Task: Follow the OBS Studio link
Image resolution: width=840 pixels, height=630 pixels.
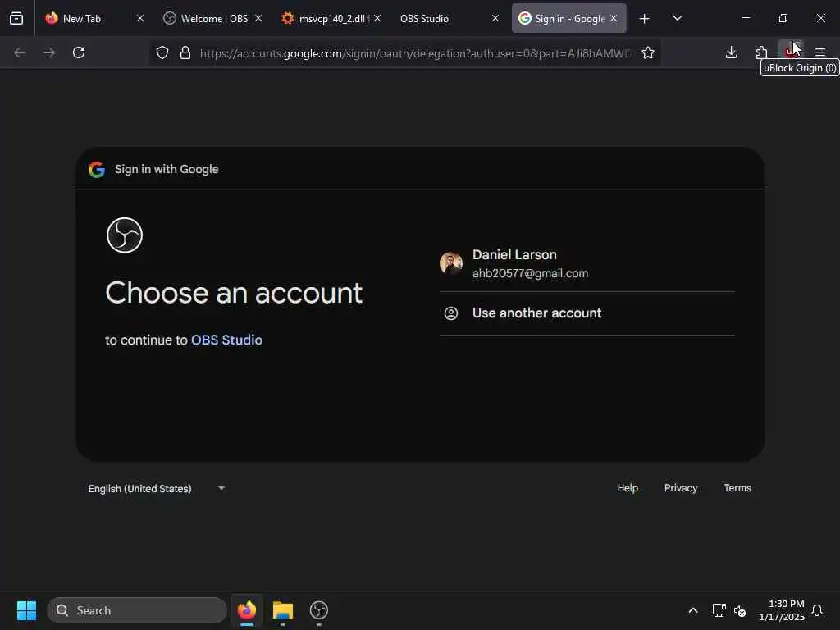Action: pyautogui.click(x=226, y=340)
